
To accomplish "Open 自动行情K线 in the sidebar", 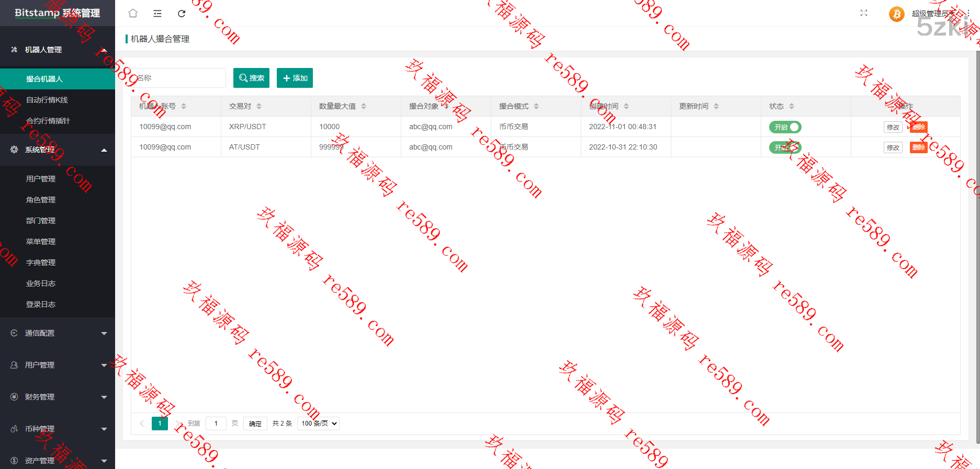I will tap(47, 100).
